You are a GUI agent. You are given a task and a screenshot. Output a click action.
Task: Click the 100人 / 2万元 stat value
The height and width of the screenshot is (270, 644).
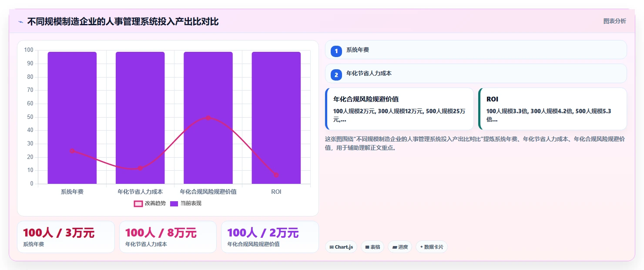pyautogui.click(x=263, y=233)
